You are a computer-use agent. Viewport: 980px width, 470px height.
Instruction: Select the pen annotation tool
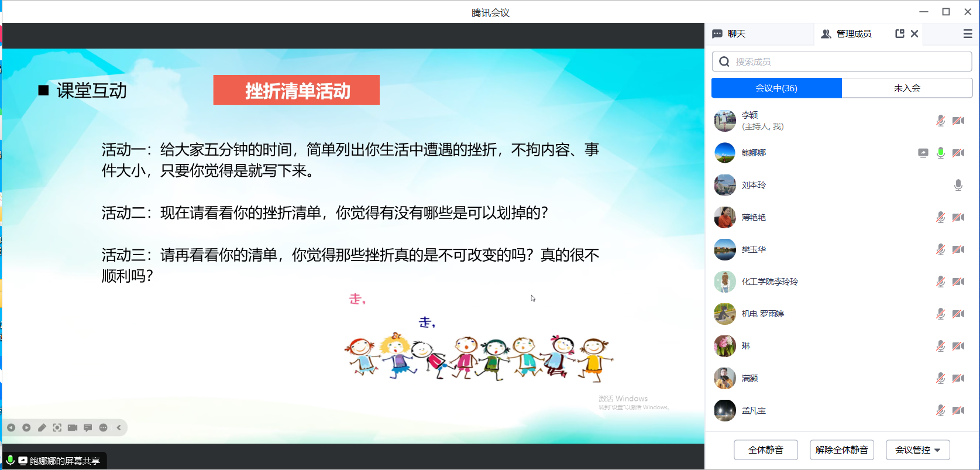pos(42,428)
